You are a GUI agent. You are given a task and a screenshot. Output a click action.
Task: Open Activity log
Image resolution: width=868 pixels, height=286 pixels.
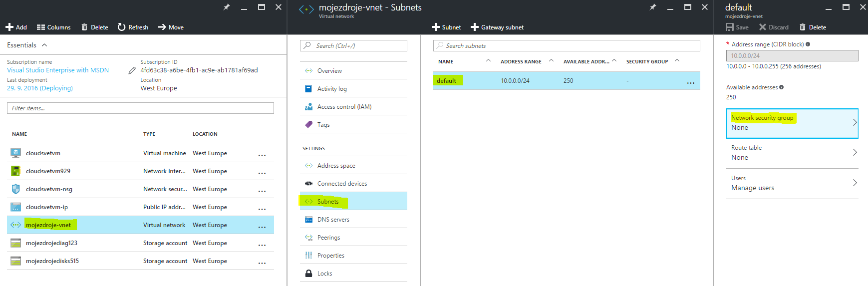(353, 89)
